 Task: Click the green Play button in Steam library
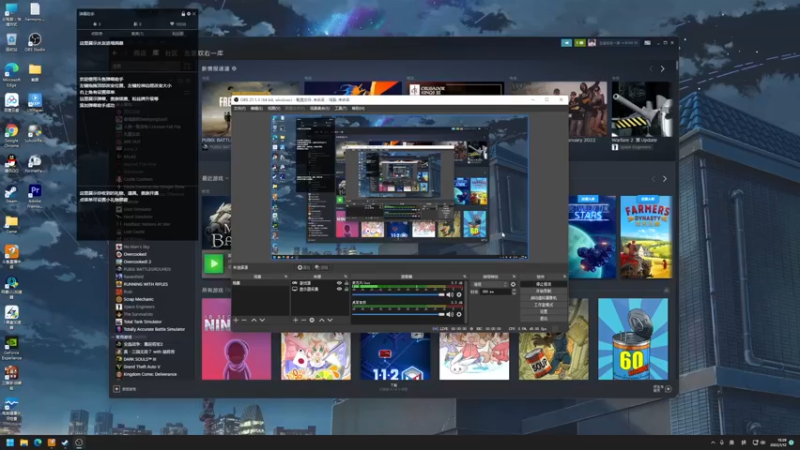click(214, 264)
